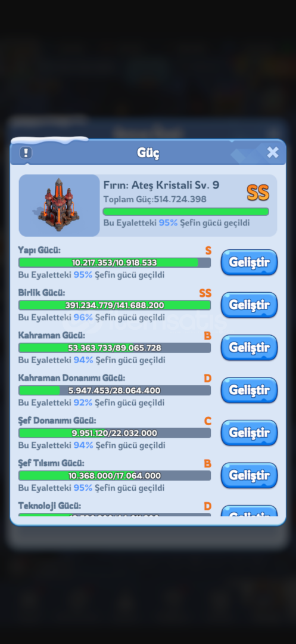The width and height of the screenshot is (296, 644).
Task: Close the Güç power dialog
Action: pyautogui.click(x=273, y=153)
